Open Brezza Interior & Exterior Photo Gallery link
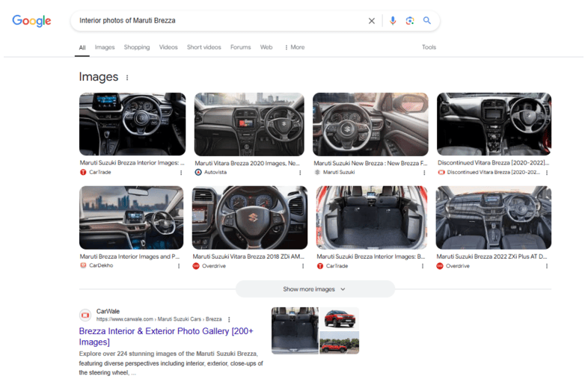The height and width of the screenshot is (385, 588). click(168, 336)
